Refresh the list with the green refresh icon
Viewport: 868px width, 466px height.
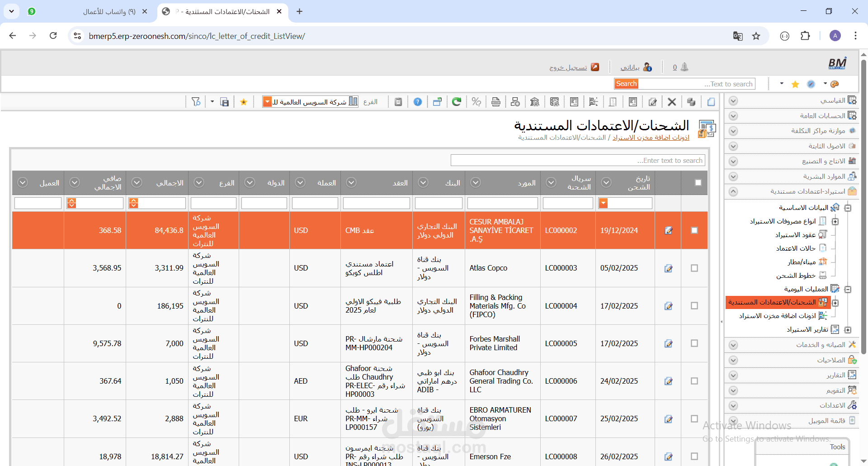point(457,101)
